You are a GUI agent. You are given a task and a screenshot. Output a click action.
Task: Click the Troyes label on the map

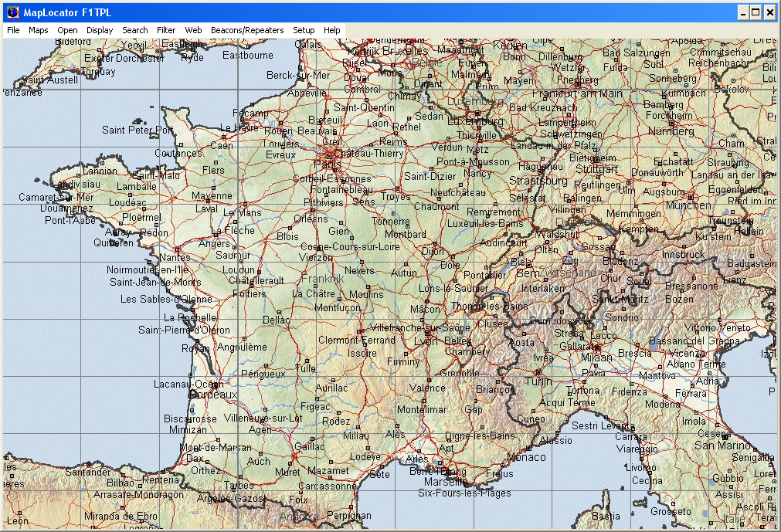[x=396, y=197]
